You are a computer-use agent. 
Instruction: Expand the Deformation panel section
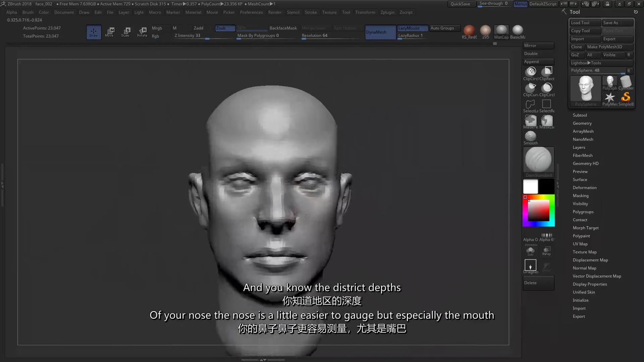coord(584,187)
